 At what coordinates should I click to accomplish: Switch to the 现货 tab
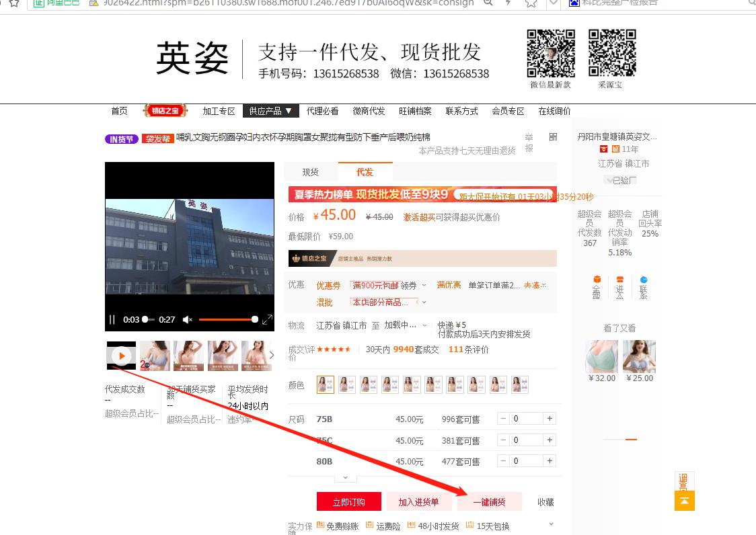(309, 172)
